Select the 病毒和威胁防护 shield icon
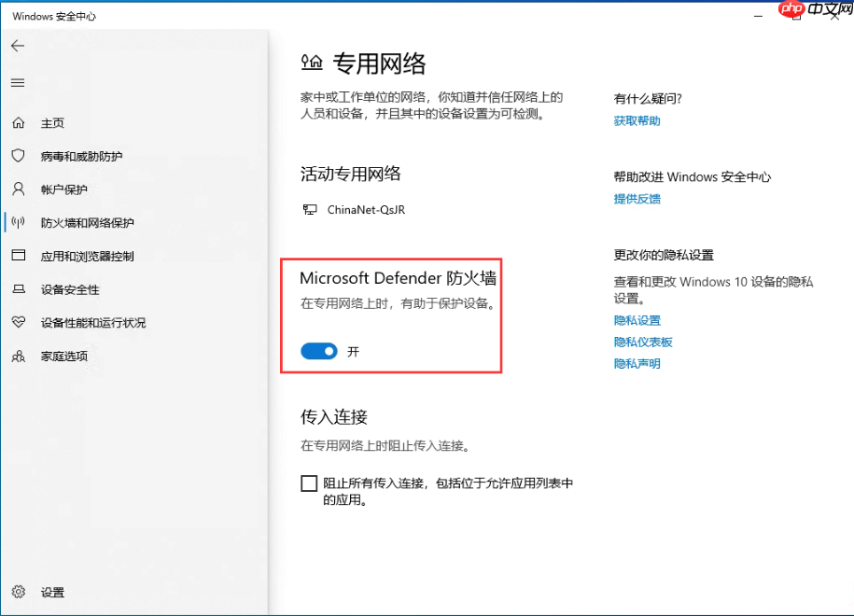Screen dimensions: 854x616 pos(19,156)
